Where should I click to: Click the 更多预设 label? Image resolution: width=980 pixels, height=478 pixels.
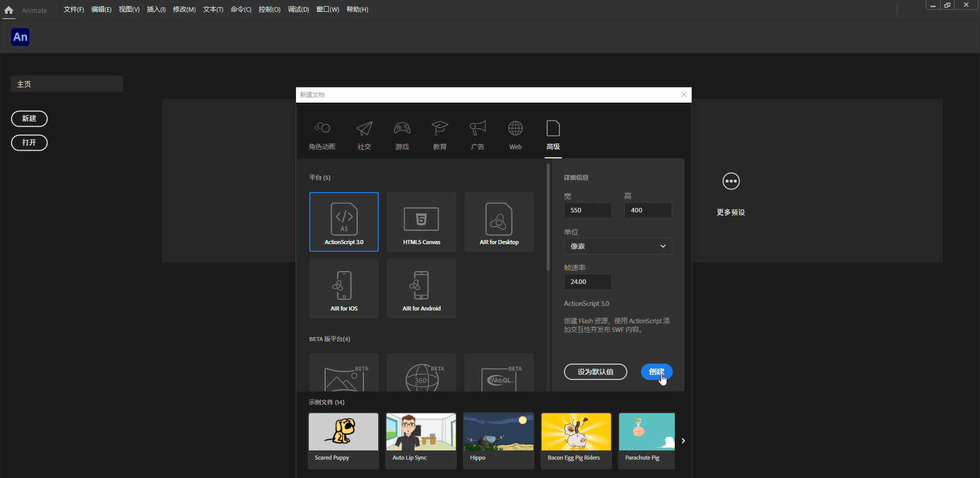coord(731,212)
